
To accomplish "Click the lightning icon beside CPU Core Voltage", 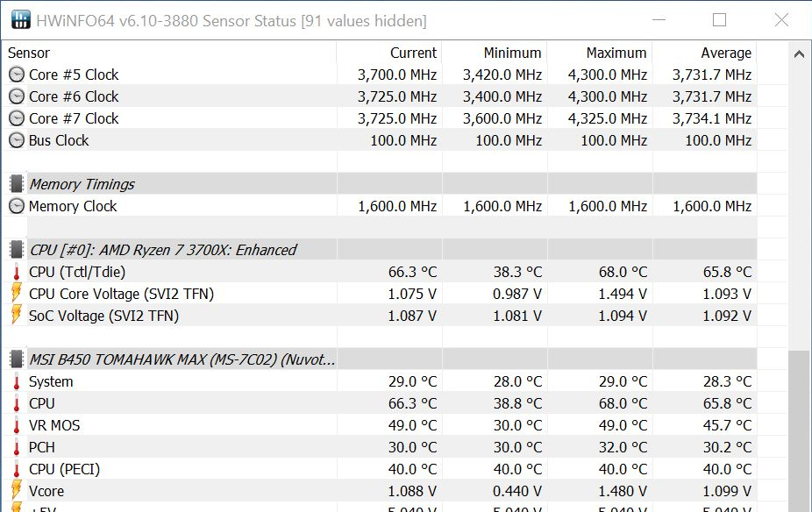I will [x=17, y=294].
